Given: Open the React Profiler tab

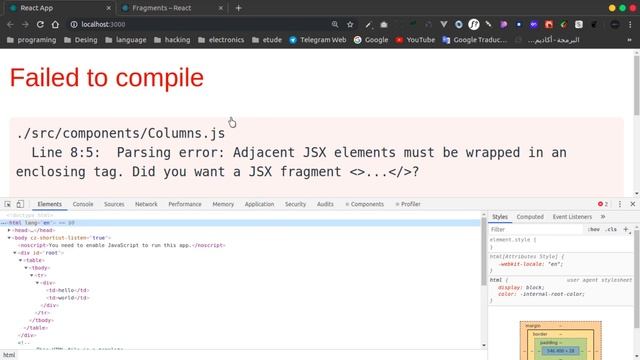Looking at the screenshot, I should coord(408,204).
